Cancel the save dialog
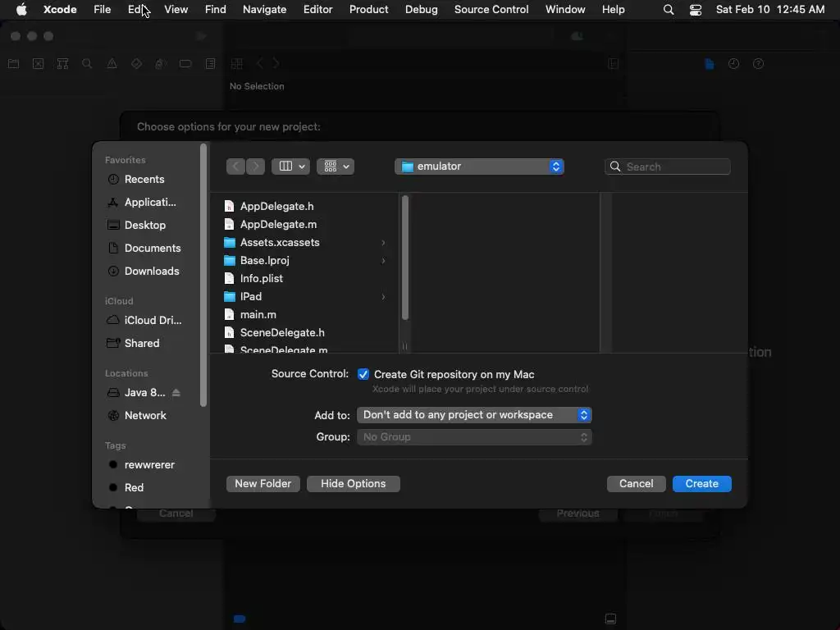840x630 pixels. [636, 484]
